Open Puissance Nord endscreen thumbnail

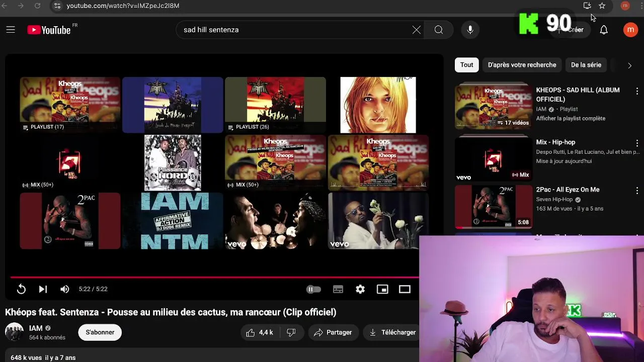pyautogui.click(x=173, y=162)
